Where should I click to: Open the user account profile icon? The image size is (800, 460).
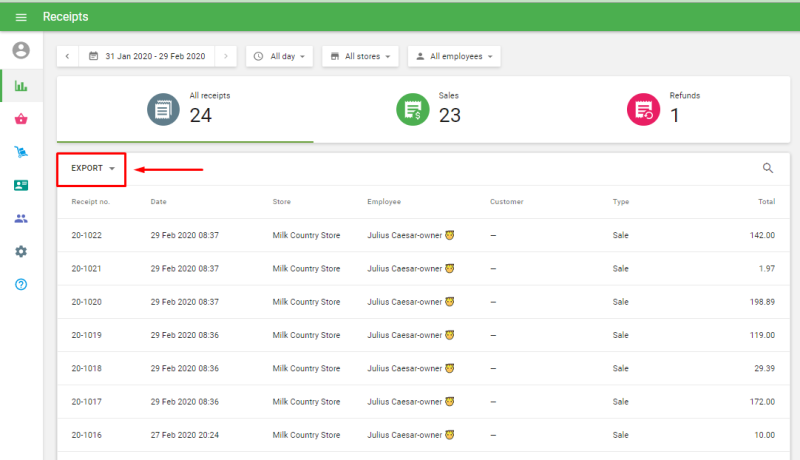pos(21,50)
